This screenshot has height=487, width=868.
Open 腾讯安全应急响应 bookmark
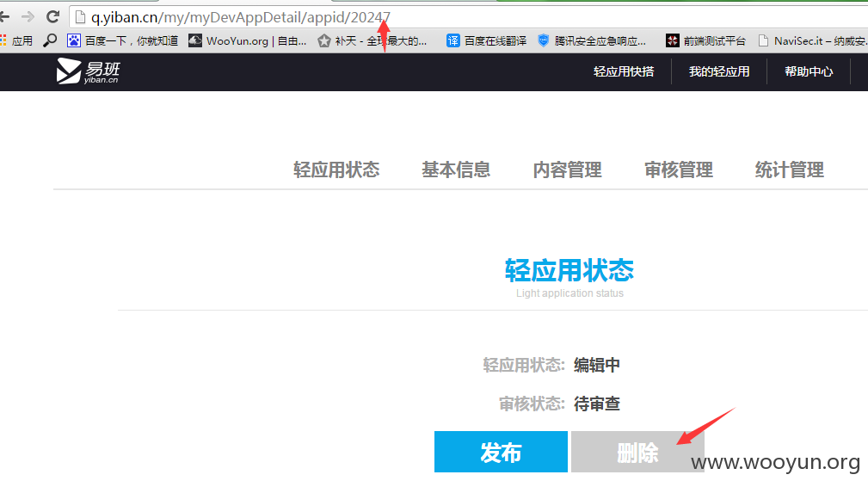592,40
